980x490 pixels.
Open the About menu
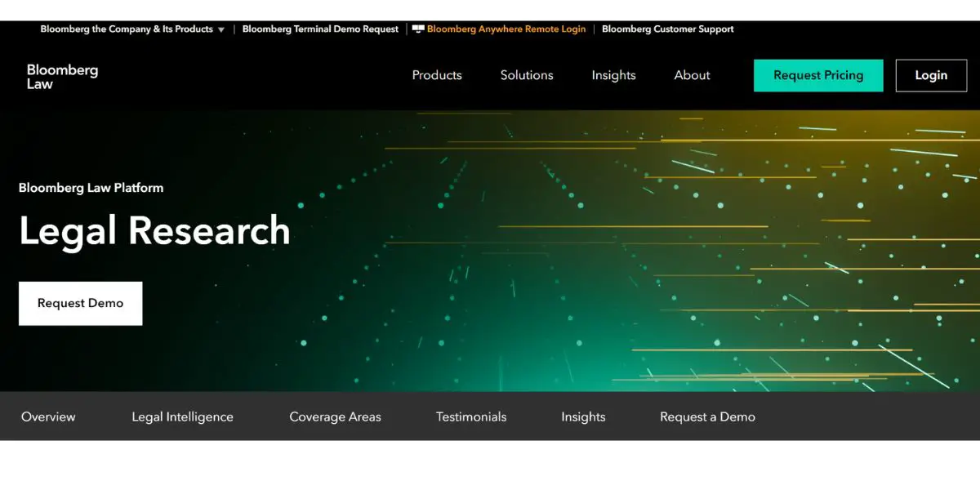click(x=693, y=75)
